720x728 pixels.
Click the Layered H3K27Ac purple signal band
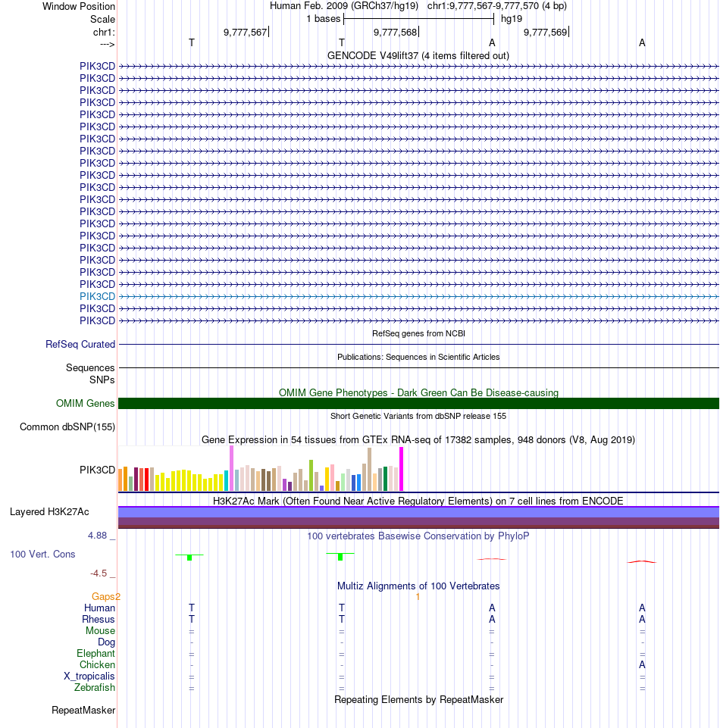click(x=418, y=517)
